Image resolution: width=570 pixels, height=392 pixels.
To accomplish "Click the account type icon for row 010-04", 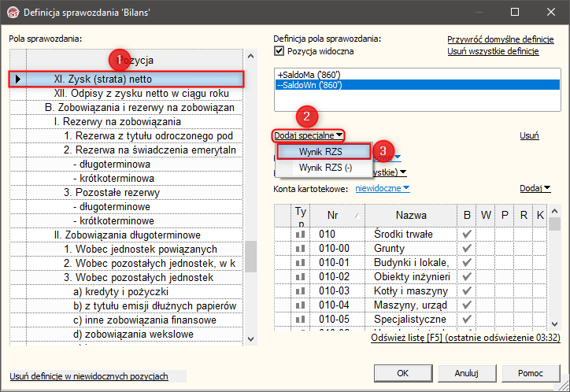I will (x=300, y=305).
